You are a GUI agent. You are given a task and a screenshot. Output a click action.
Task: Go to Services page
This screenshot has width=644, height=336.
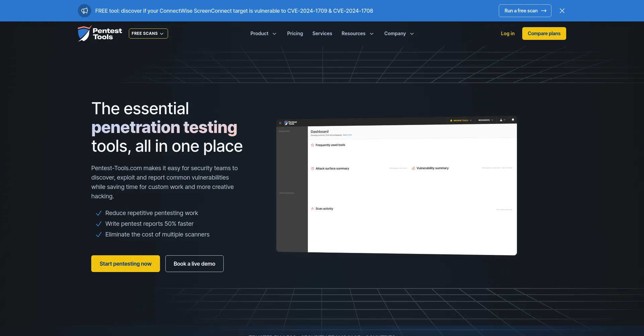[322, 33]
